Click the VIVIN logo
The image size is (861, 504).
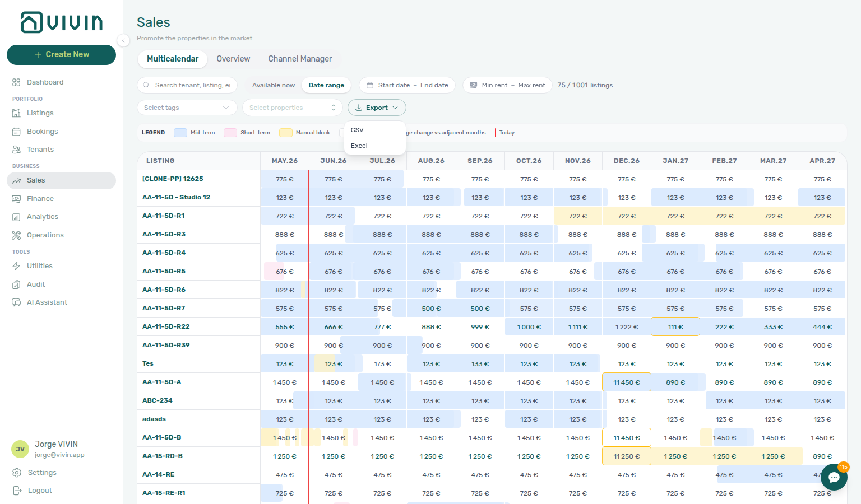coord(62,22)
